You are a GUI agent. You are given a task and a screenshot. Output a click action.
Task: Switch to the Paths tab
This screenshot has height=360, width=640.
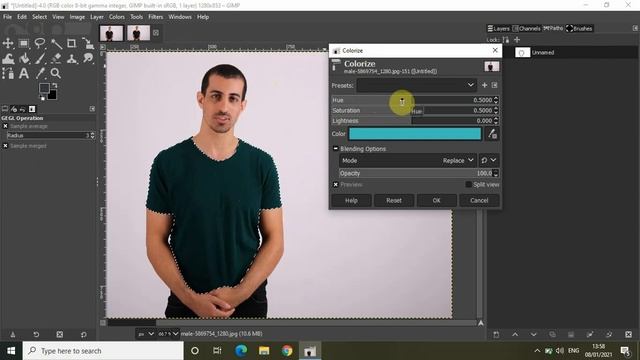pos(553,28)
